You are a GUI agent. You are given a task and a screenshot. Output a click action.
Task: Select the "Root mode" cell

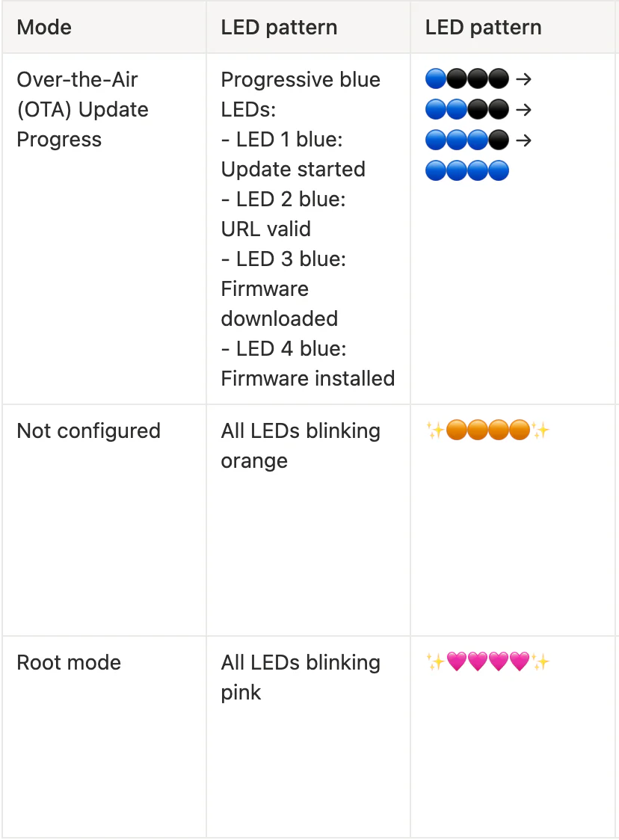click(69, 663)
